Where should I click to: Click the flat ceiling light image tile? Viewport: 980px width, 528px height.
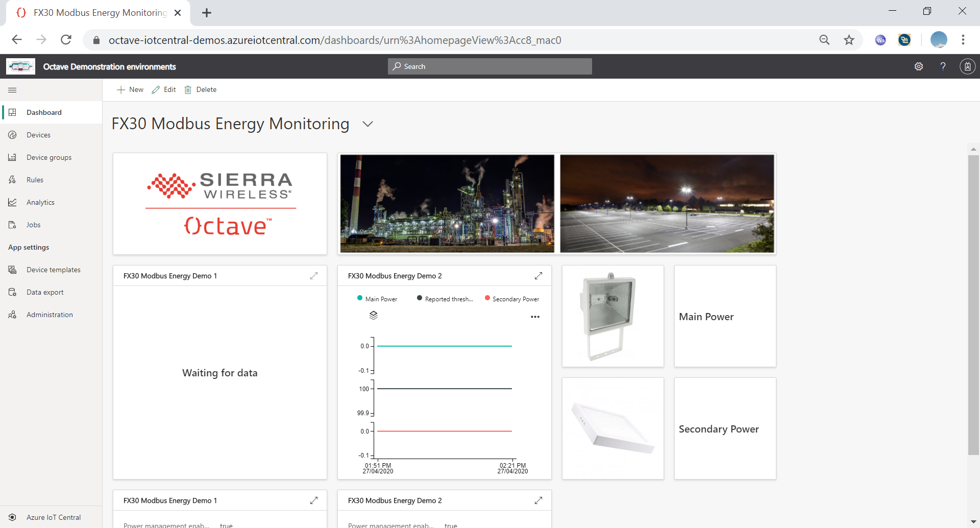[613, 428]
